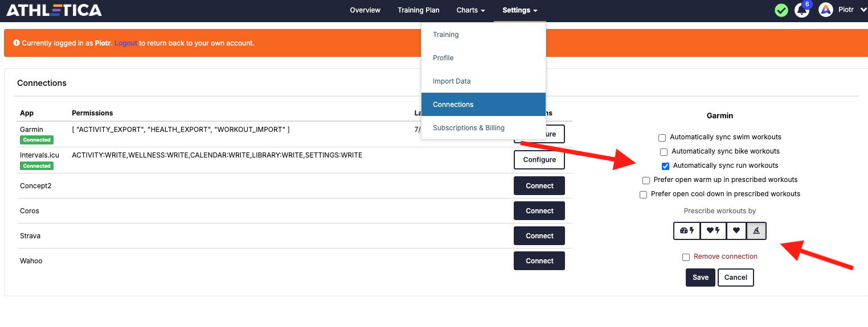868x327 pixels.
Task: Click the Garmin app name in table
Action: point(31,130)
